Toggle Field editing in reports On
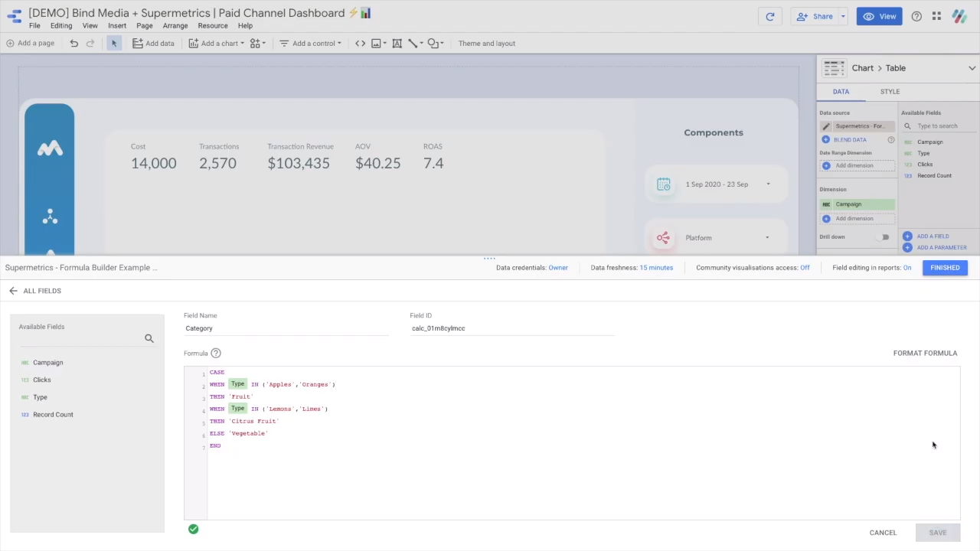The image size is (980, 551). (906, 268)
